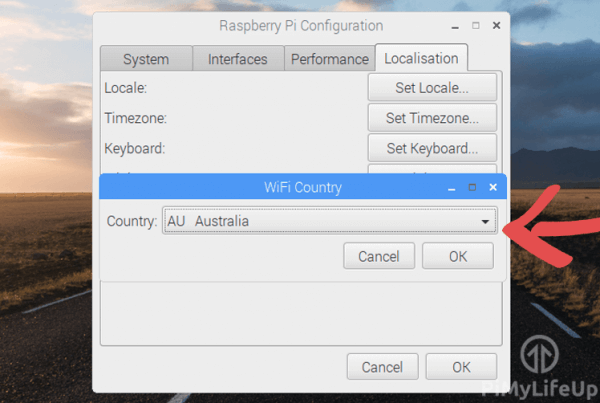
Task: Maximize the Raspberry Pi Configuration window
Action: point(476,25)
